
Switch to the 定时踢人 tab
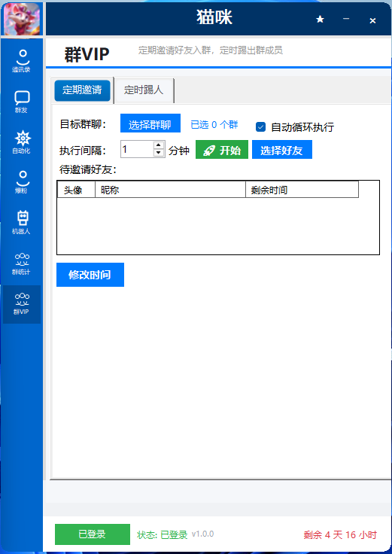tap(144, 90)
